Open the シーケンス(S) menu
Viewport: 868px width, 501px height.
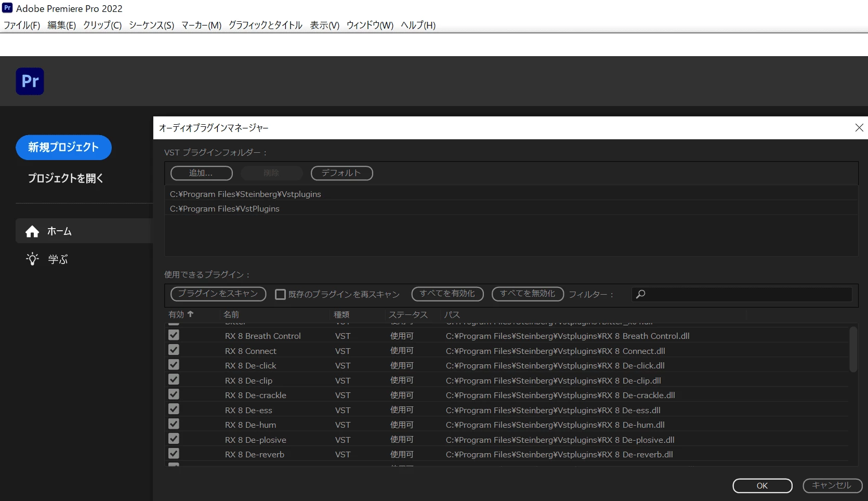click(151, 25)
